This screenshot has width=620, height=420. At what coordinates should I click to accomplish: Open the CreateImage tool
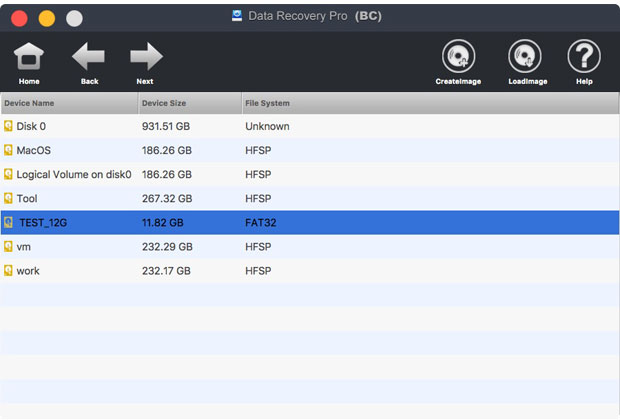click(458, 62)
